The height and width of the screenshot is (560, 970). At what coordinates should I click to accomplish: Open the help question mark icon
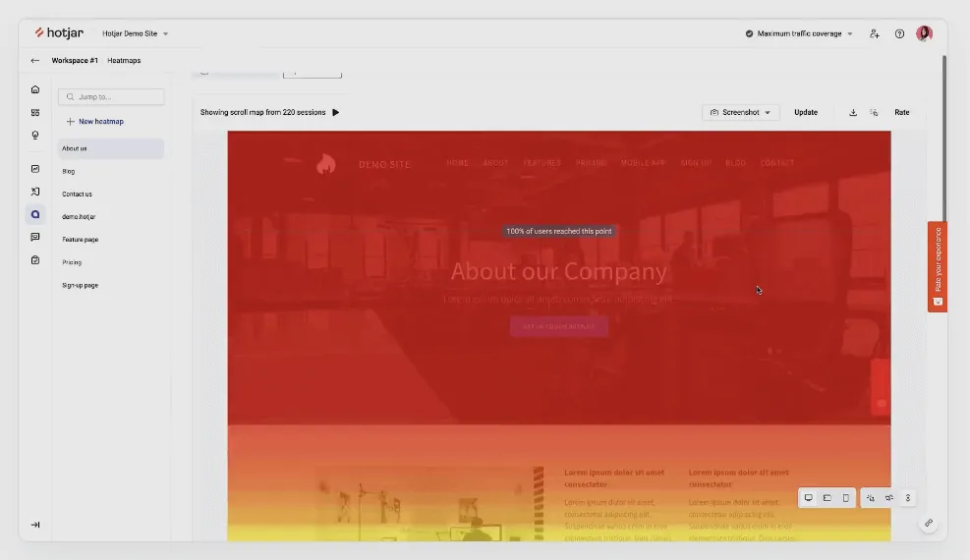point(899,34)
